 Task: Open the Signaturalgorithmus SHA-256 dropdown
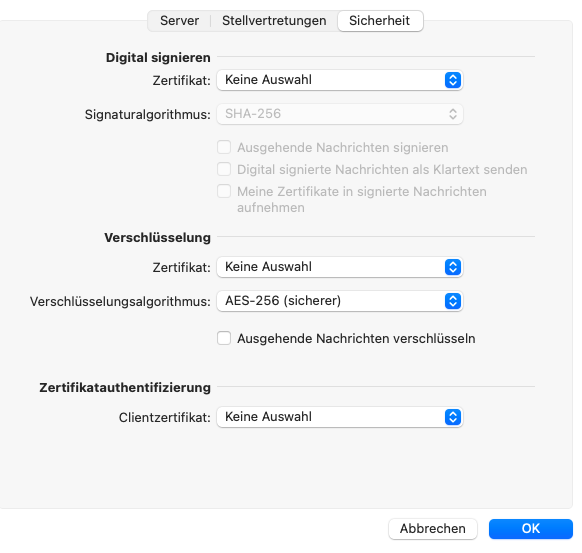[340, 114]
